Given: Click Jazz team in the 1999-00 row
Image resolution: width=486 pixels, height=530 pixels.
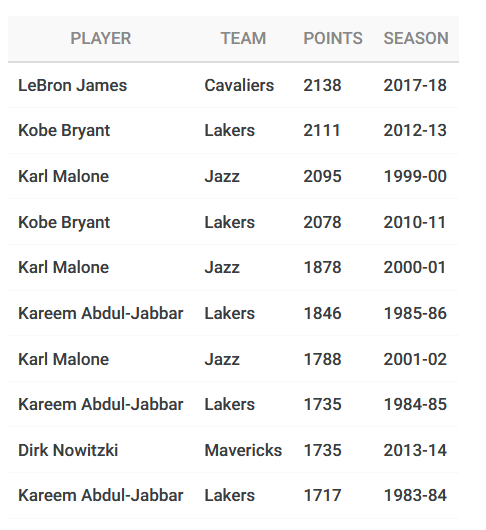Looking at the screenshot, I should [222, 176].
